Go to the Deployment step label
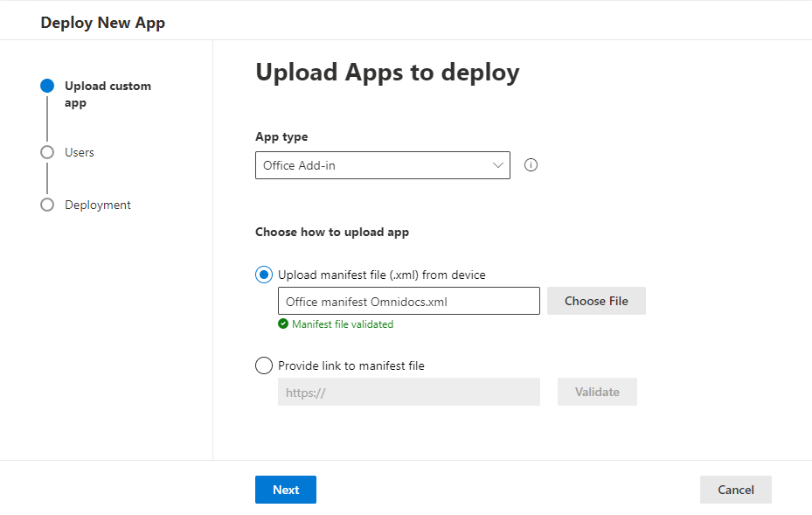 point(98,205)
